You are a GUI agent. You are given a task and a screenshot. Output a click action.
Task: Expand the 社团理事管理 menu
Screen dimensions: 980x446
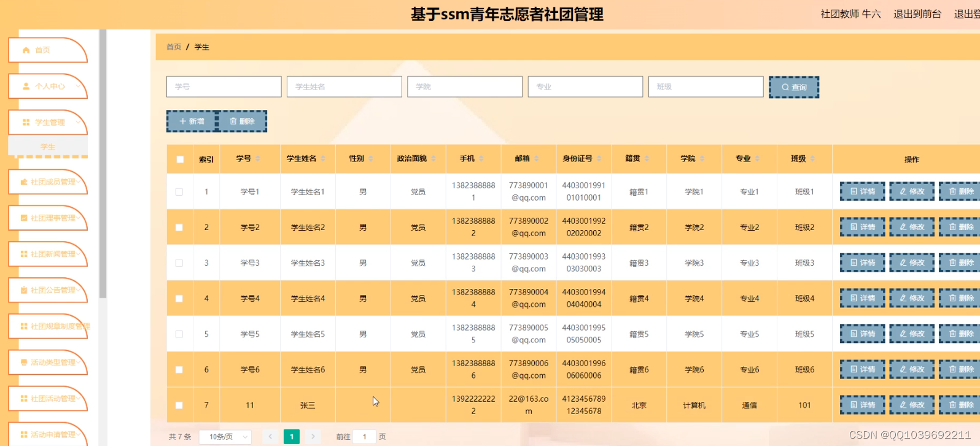tap(47, 218)
